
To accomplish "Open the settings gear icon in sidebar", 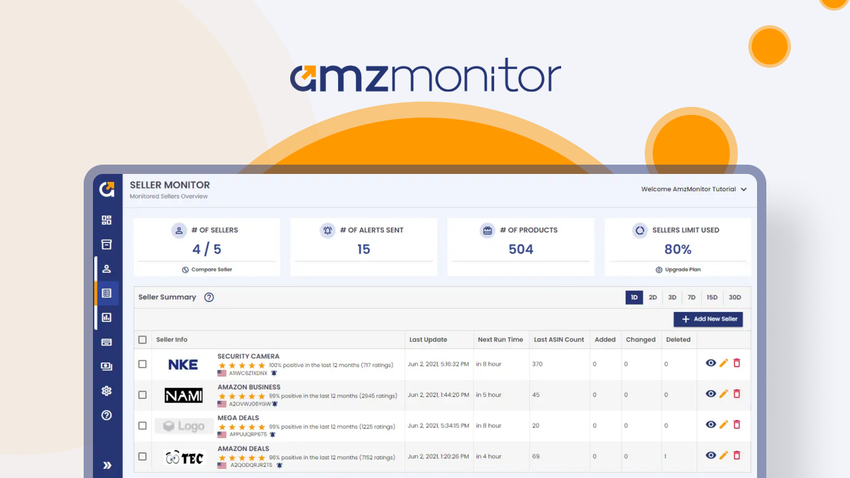I will pos(107,391).
